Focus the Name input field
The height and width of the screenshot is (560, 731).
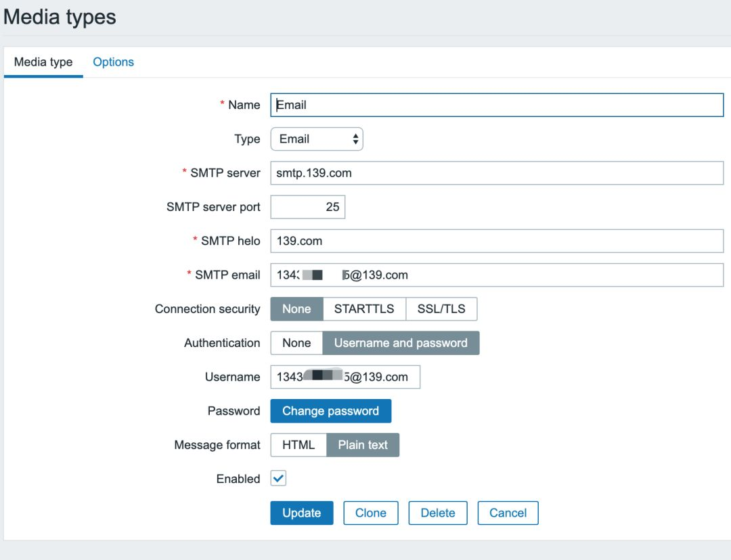coord(497,105)
